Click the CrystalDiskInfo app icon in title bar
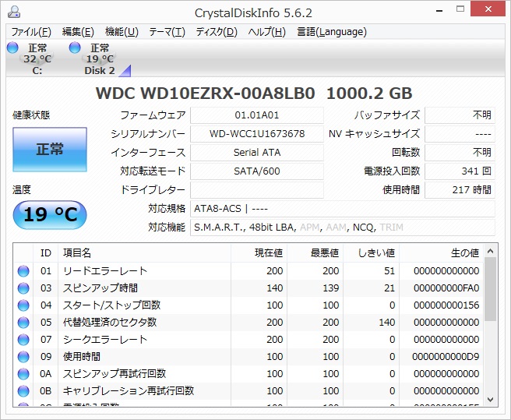 coord(14,12)
